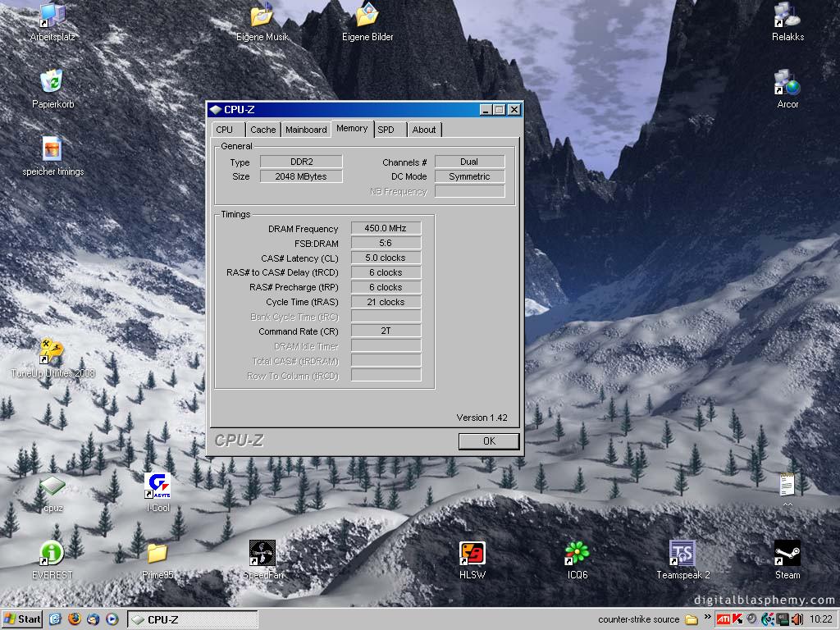Click the Size 2048 MBytes field
Image resolution: width=840 pixels, height=630 pixels.
[301, 176]
